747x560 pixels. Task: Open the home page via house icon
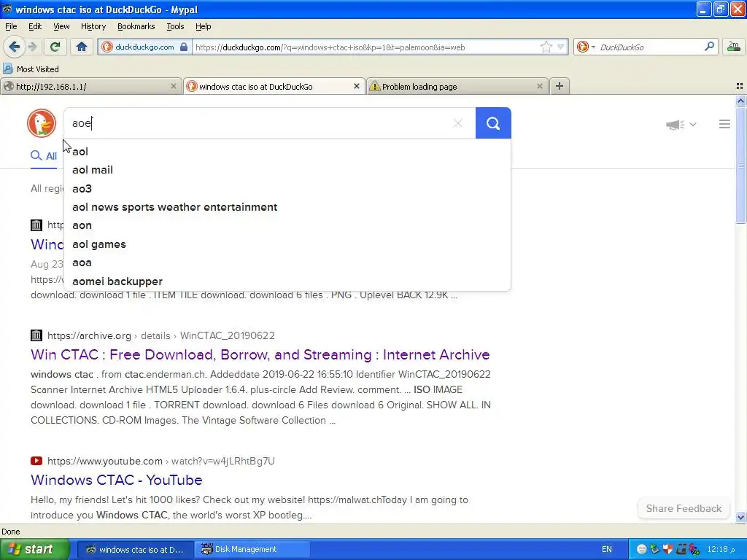[82, 47]
